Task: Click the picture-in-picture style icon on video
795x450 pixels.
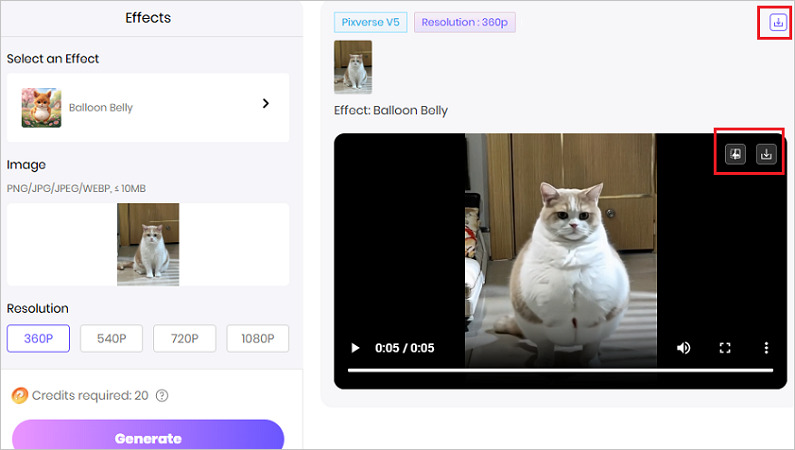Action: [x=735, y=154]
